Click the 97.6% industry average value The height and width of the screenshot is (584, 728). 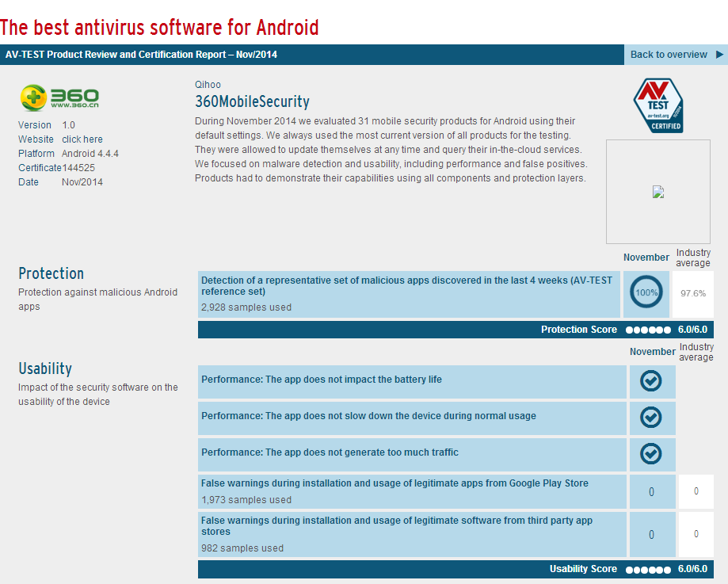[x=692, y=293]
